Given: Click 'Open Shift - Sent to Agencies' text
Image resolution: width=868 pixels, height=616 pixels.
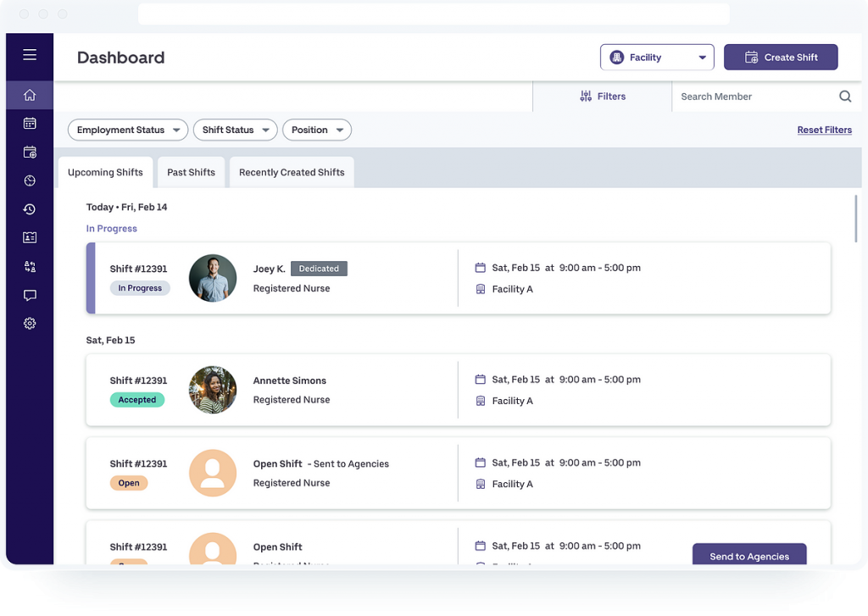Looking at the screenshot, I should pyautogui.click(x=321, y=463).
